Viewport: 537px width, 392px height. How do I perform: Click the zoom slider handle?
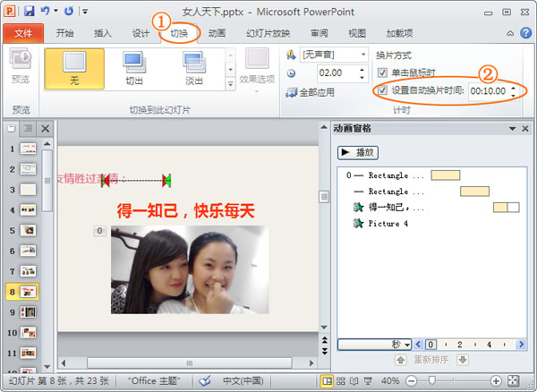432,380
